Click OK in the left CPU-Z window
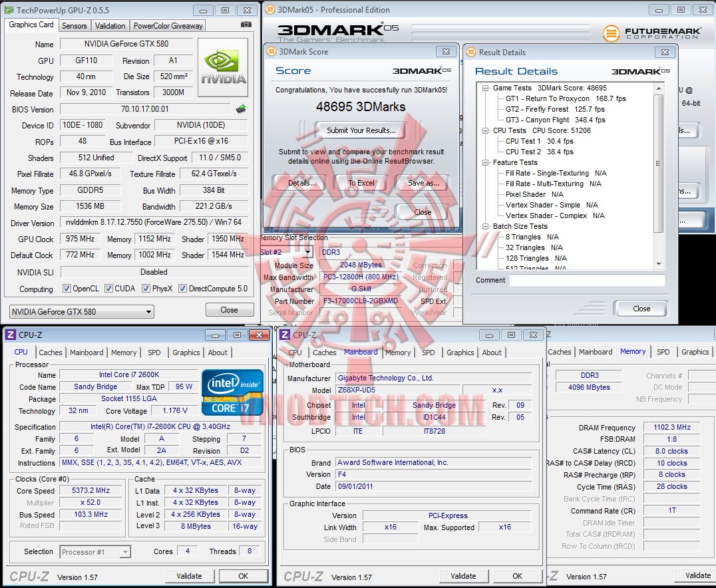The image size is (716, 588). pos(244,576)
